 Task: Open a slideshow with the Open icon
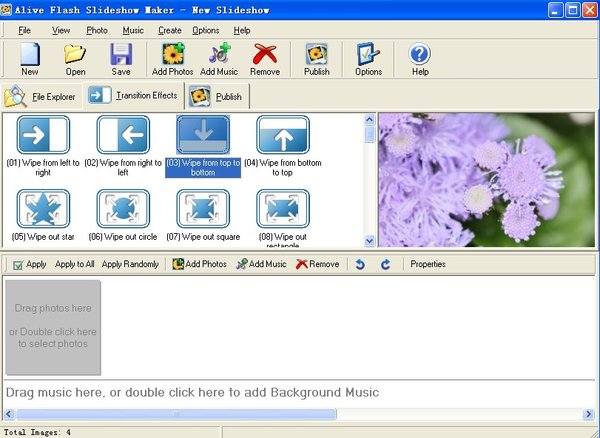[75, 59]
